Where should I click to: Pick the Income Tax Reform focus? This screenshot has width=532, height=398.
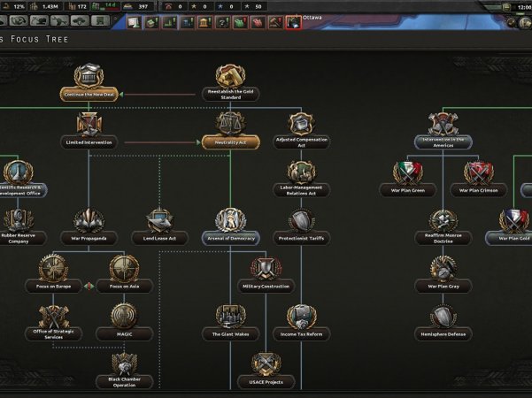301,334
